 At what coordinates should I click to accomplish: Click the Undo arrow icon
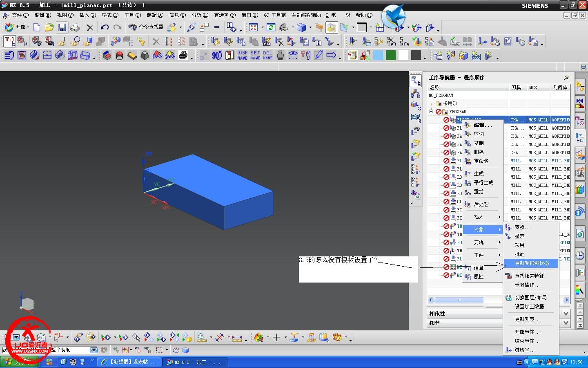point(105,27)
